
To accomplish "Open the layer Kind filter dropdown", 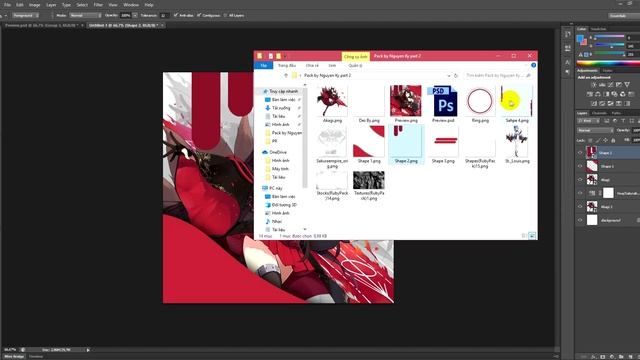I will (x=589, y=121).
